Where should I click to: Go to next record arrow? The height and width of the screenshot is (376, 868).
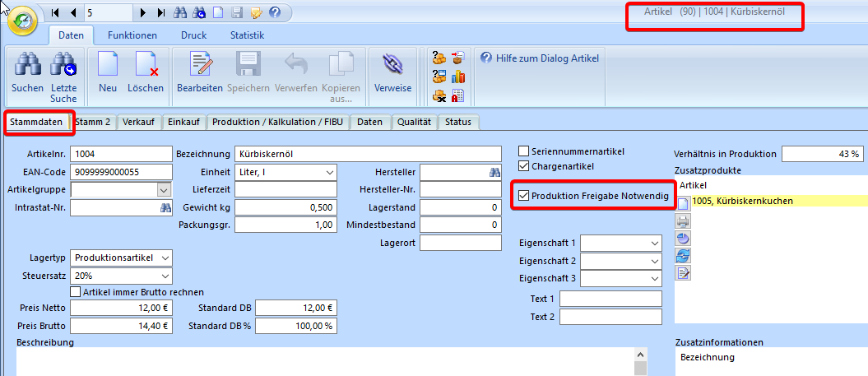pyautogui.click(x=144, y=13)
